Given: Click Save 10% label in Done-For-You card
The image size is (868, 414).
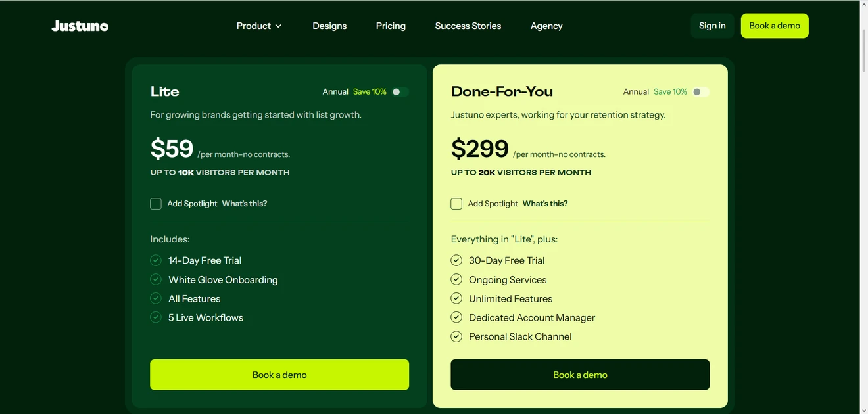Looking at the screenshot, I should pos(670,92).
